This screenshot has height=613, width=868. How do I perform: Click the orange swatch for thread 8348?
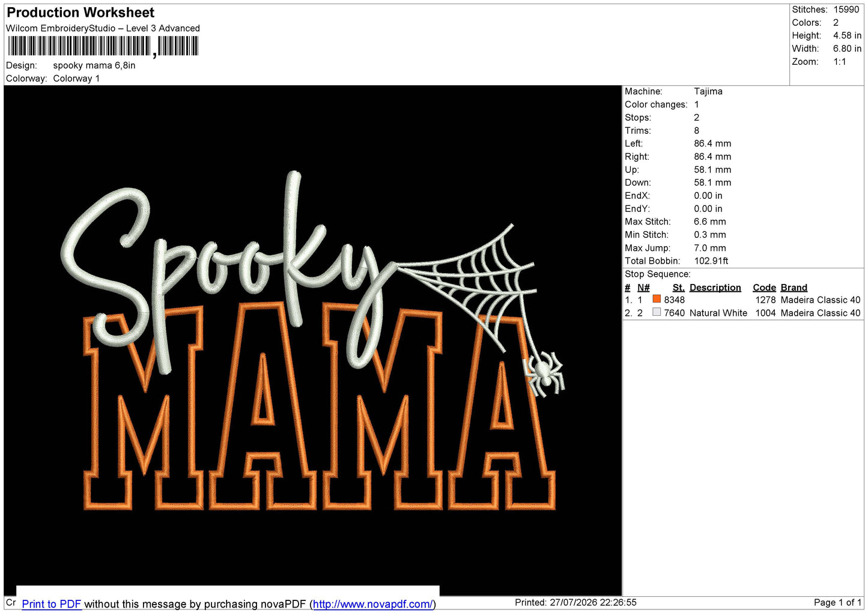657,299
